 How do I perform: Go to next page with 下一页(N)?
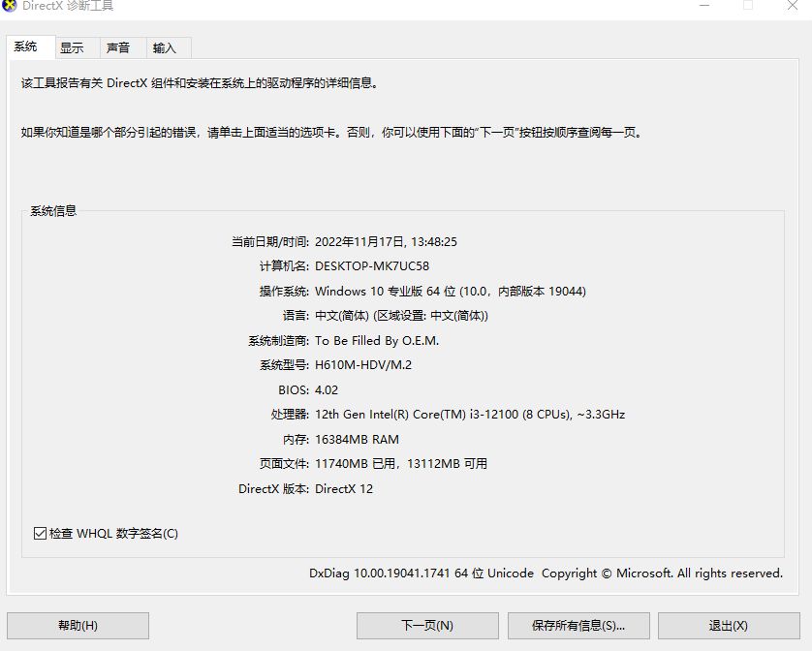click(427, 626)
